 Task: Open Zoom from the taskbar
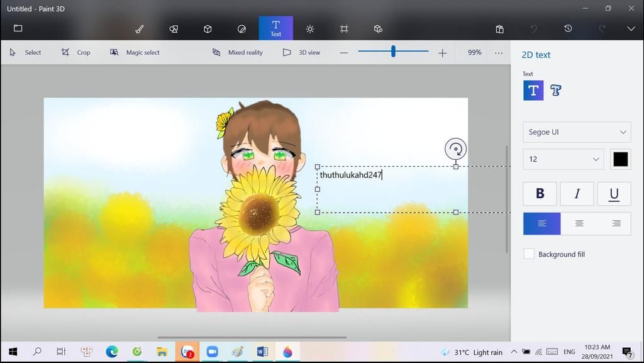click(x=212, y=352)
